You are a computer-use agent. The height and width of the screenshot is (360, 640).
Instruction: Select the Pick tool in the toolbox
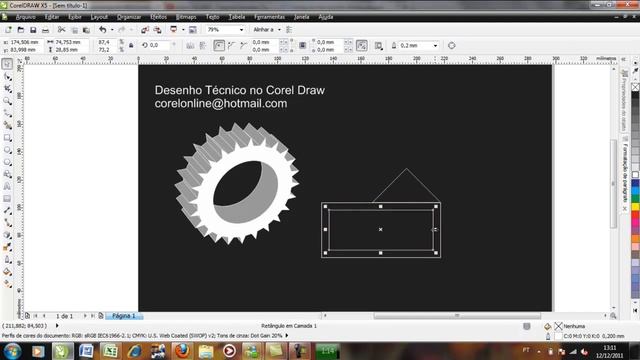pos(7,64)
